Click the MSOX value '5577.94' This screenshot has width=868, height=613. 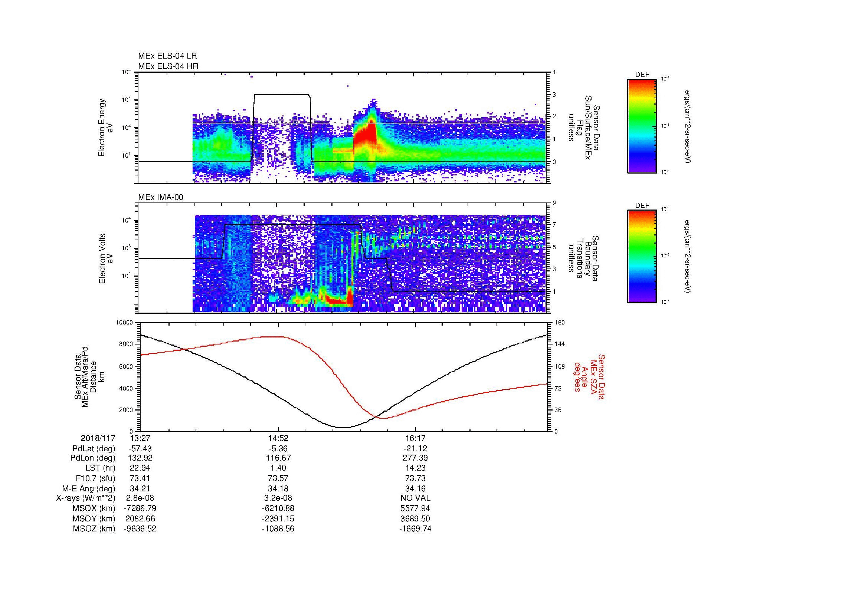tap(416, 508)
